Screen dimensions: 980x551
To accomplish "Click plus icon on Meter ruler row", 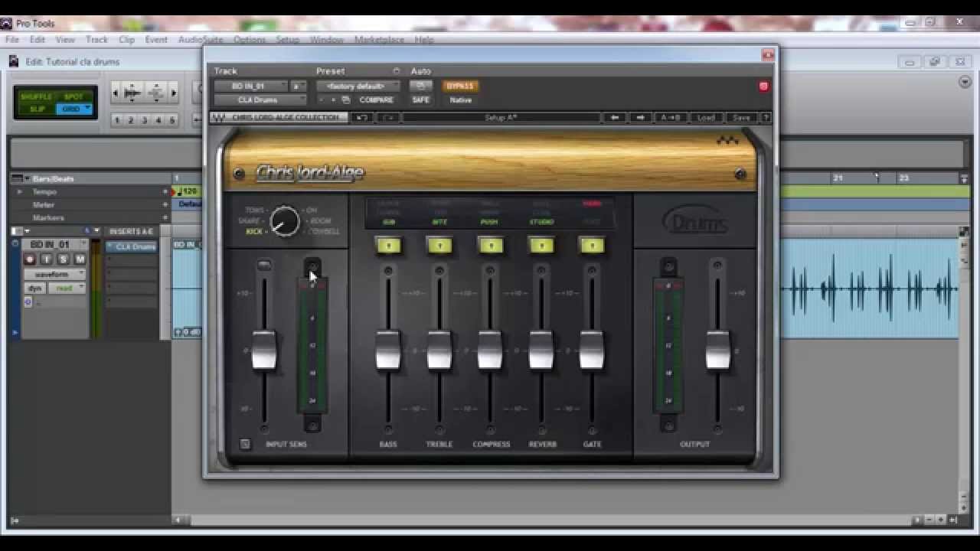I will 165,204.
